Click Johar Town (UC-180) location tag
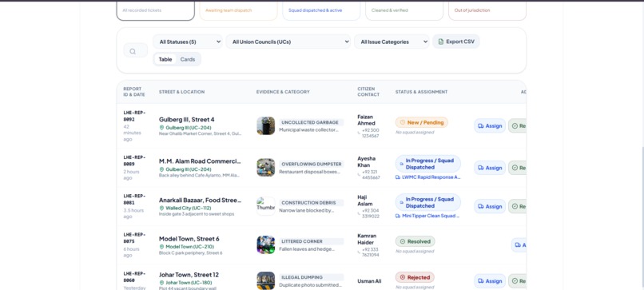 click(x=185, y=283)
